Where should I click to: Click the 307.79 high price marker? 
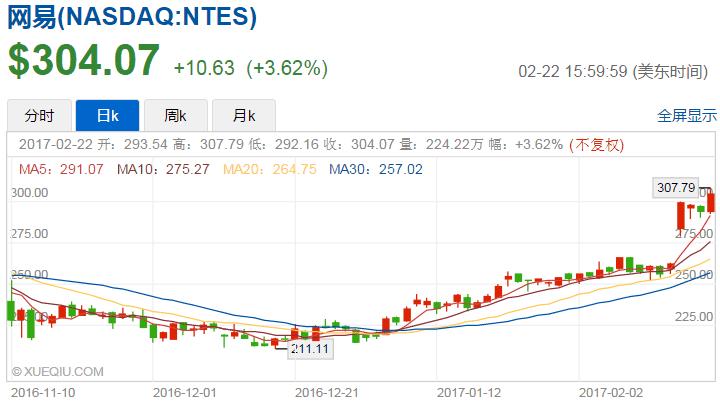click(x=676, y=188)
